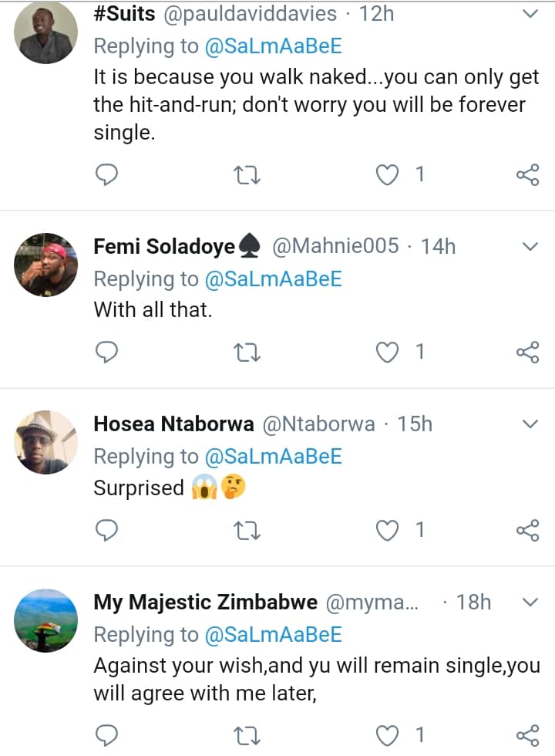Open @SaLmAaBeE link in My Majestic Zimbabwe reply
Viewport: 555px width, 756px height.
tap(273, 634)
